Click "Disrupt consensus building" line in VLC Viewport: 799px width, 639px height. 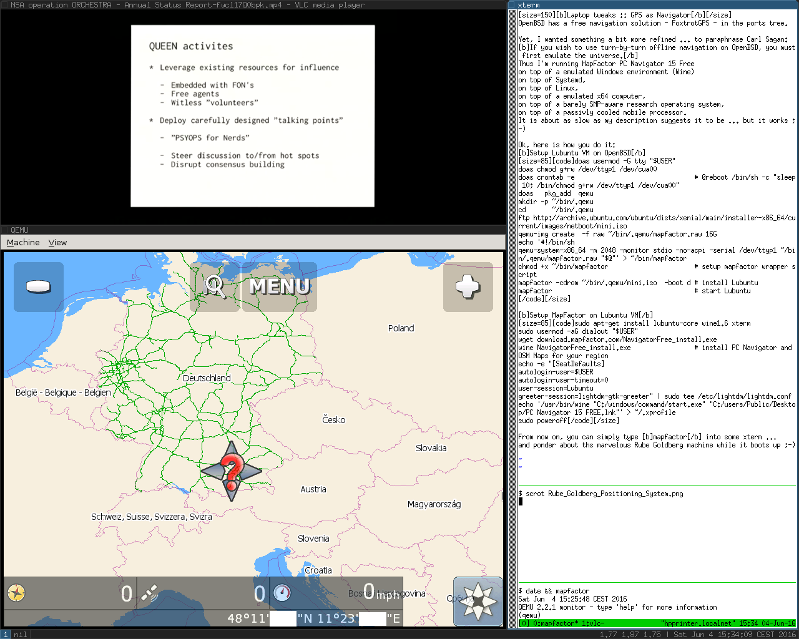(x=227, y=165)
